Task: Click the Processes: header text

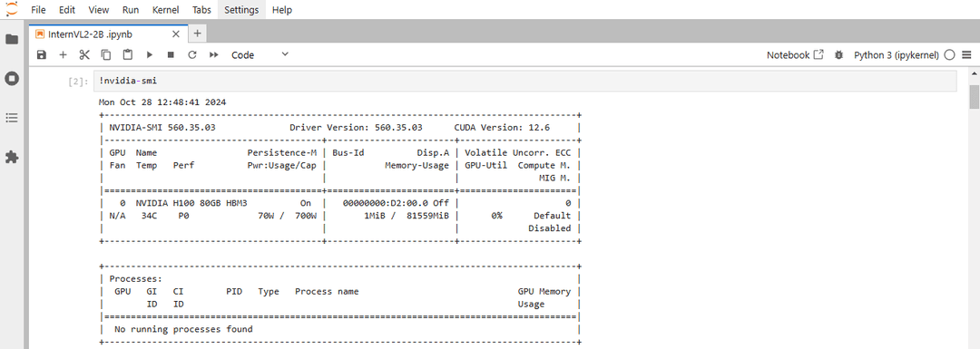Action: tap(135, 279)
